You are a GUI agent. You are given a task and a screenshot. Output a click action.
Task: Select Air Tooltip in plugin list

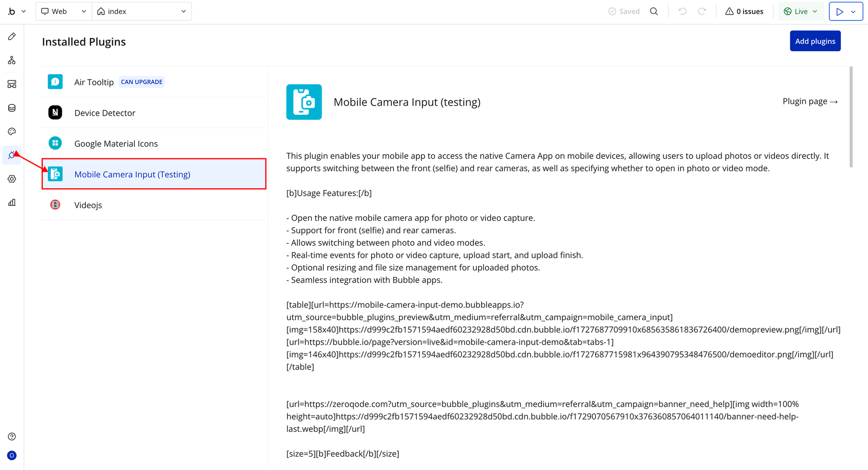pyautogui.click(x=94, y=82)
